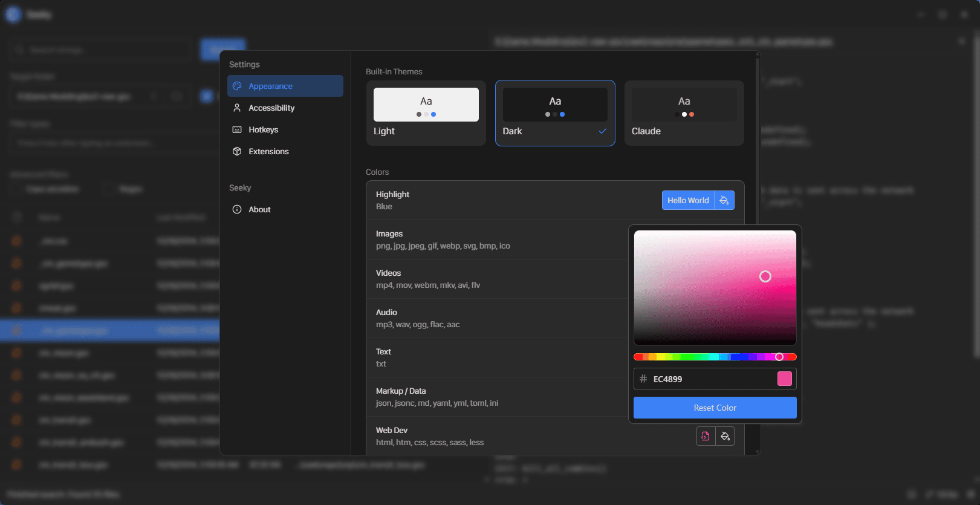Click the Extensions cube icon
980x505 pixels.
pos(237,151)
